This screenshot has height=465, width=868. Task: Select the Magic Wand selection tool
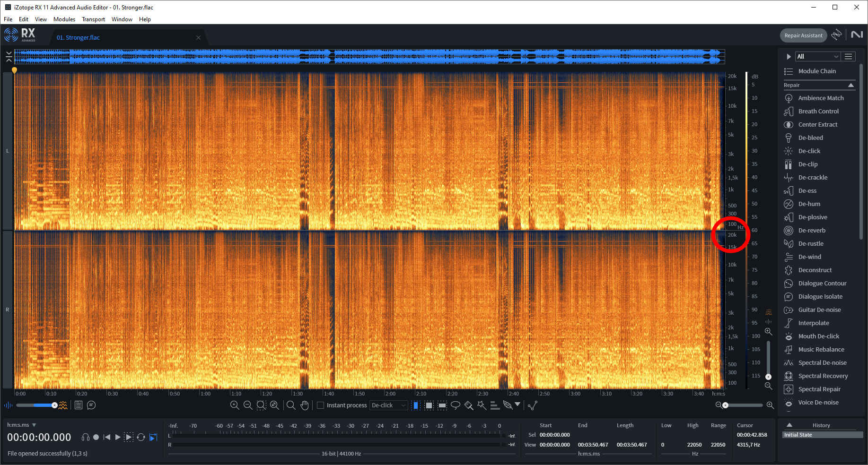[482, 405]
